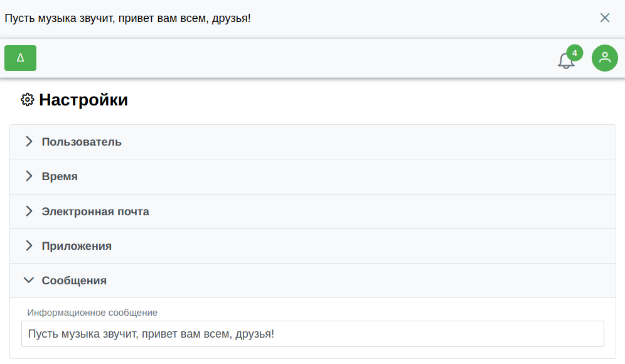This screenshot has width=625, height=364.
Task: Expand the Приложения section chevron
Action: [x=29, y=245]
